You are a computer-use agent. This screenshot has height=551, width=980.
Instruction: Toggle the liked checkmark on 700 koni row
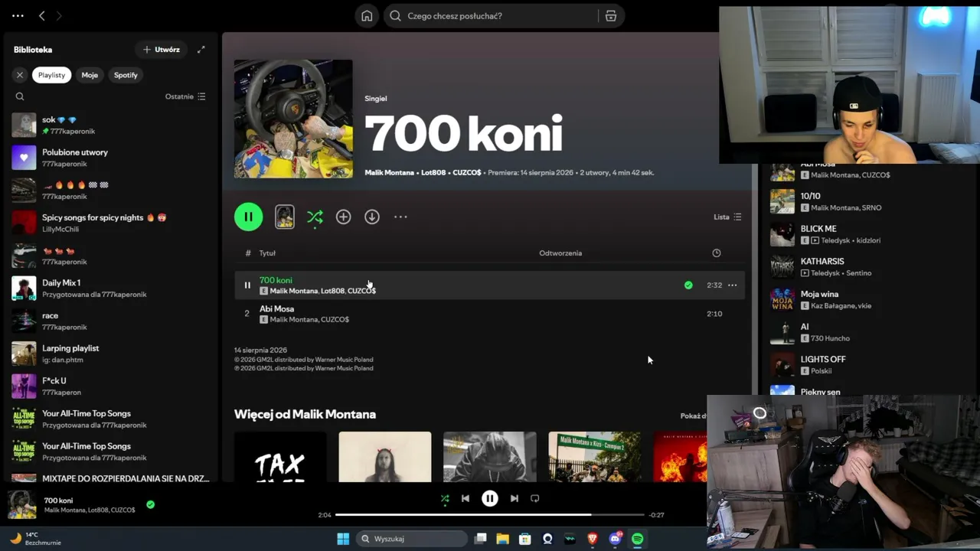(x=688, y=285)
